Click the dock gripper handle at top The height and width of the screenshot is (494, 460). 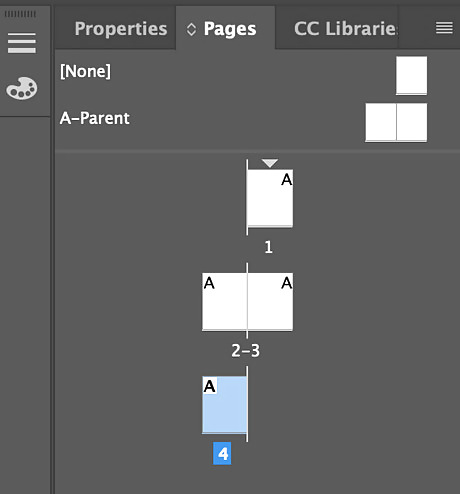coord(20,14)
